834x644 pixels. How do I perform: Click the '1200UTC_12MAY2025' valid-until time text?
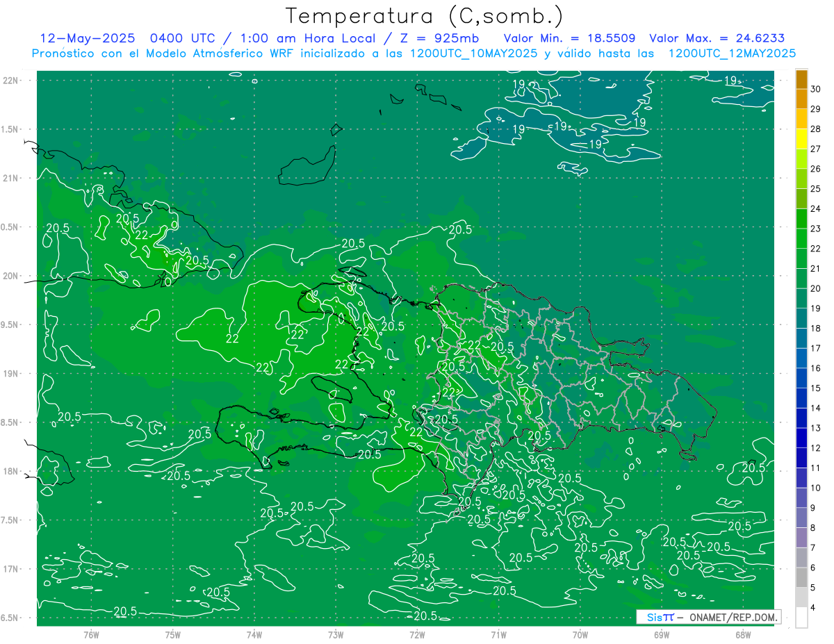[x=732, y=53]
